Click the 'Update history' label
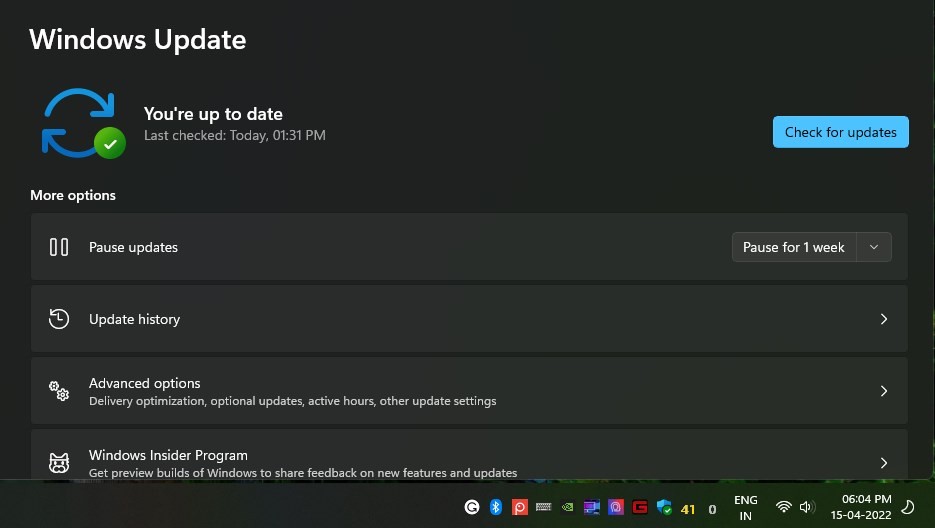 (x=134, y=319)
